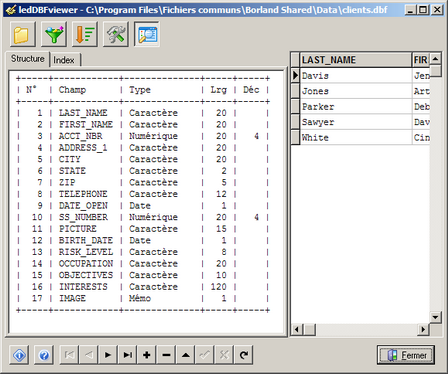Switch to the Structure tab
Viewport: 448px width, 374px height.
point(28,59)
